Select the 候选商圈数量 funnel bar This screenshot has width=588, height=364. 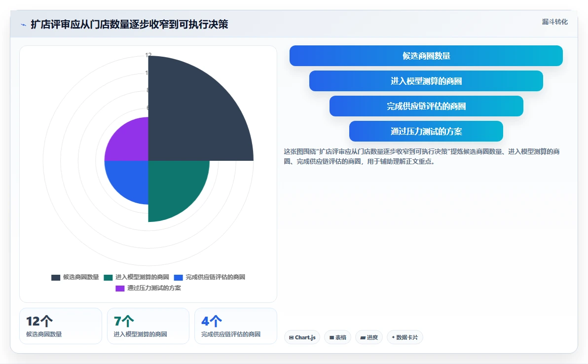click(426, 56)
